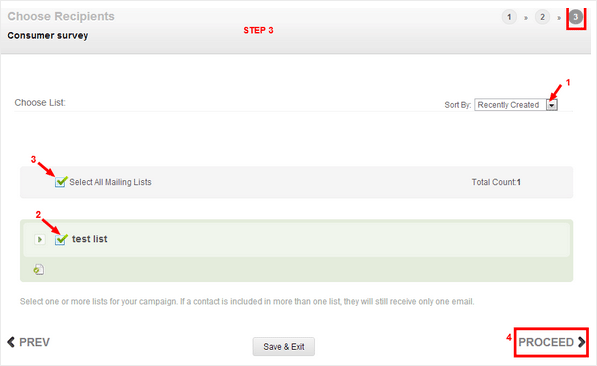
Task: Expand the test list row arrow
Action: 40,240
